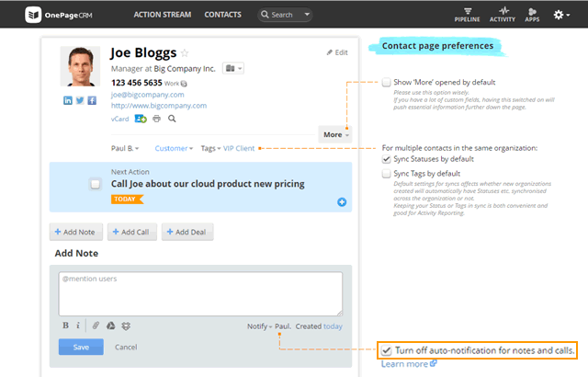Expand the More section
This screenshot has height=377, width=588.
pos(335,134)
